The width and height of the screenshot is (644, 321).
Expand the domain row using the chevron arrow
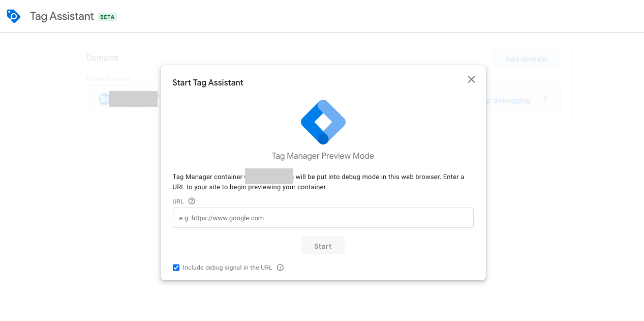coord(546,100)
